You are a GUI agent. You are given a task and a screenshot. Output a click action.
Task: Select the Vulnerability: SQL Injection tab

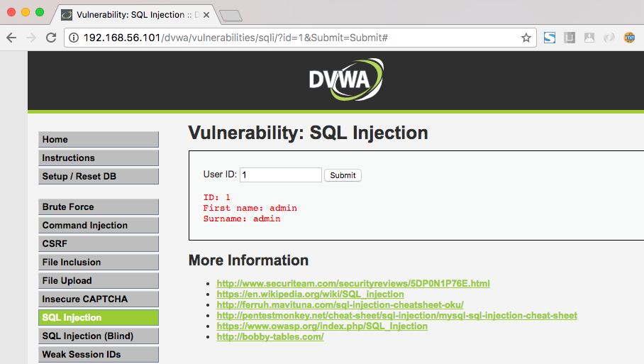pos(135,14)
